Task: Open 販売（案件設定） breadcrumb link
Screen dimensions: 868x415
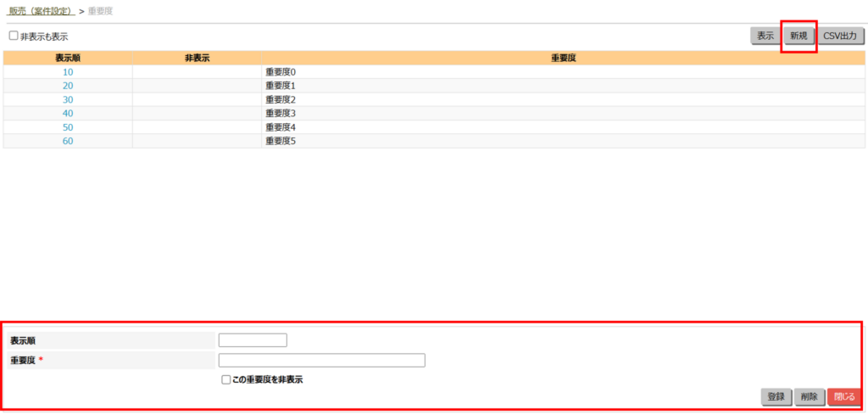Action: pos(40,11)
